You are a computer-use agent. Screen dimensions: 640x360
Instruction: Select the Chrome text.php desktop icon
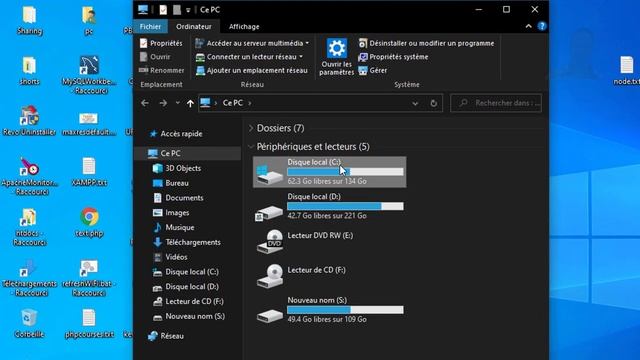[x=89, y=222]
